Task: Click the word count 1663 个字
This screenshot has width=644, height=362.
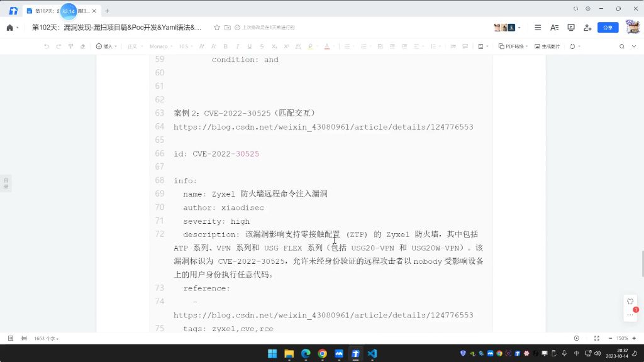Action: 46,339
